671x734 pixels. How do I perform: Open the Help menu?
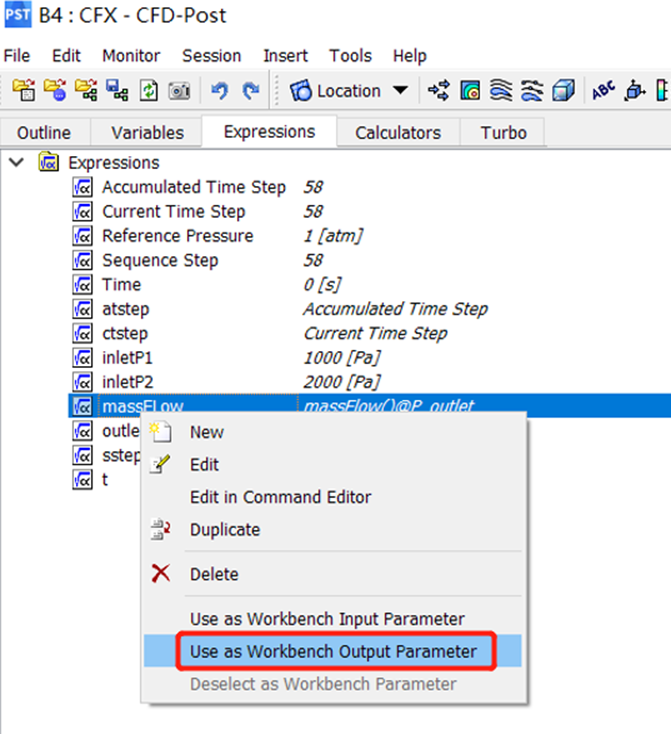click(x=409, y=56)
